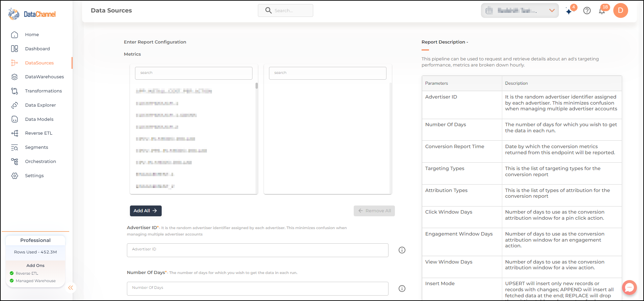Click the 'Rows Used - 452.3M' text
The image size is (644, 301).
[35, 252]
